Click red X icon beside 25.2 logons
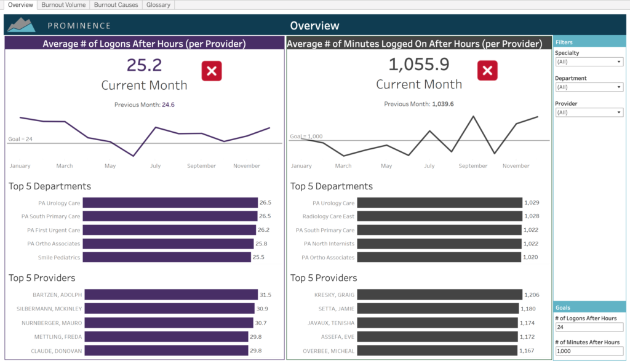 212,71
